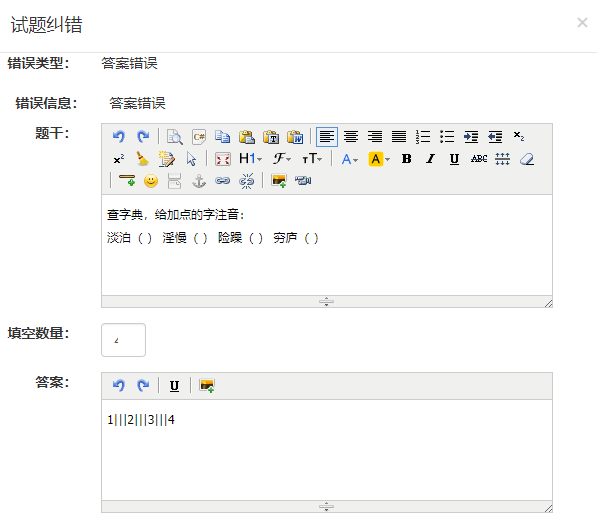This screenshot has height=523, width=597.
Task: Click the 淡泊 ( ) 淫慢 ( ) line
Action: pos(212,238)
